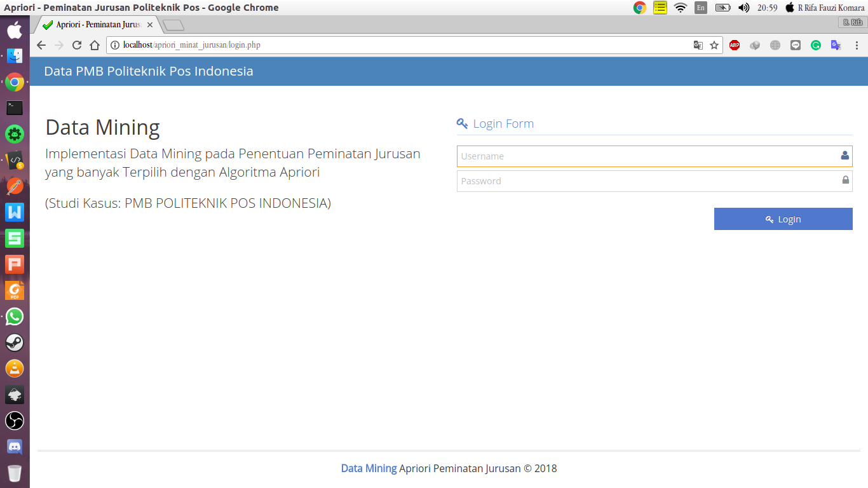
Task: Open WPS Writer from the dock
Action: click(x=15, y=212)
